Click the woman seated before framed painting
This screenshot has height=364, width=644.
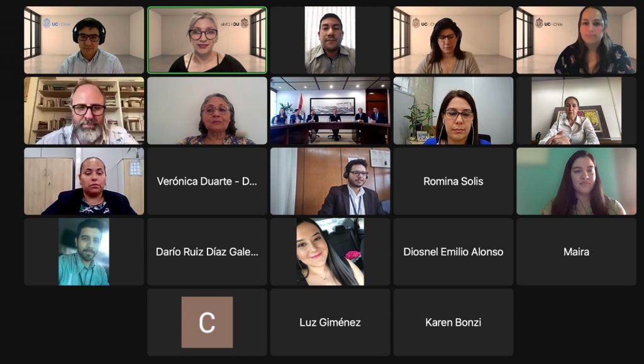coord(576,111)
